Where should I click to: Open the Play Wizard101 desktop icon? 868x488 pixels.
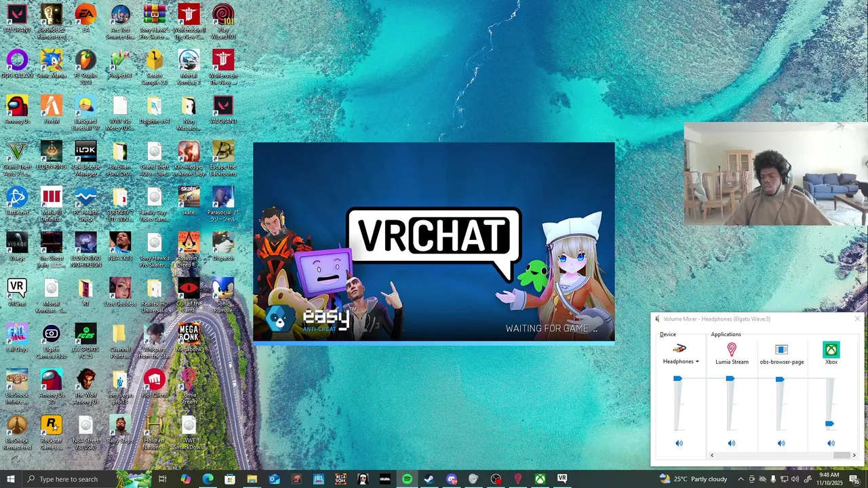click(x=223, y=21)
